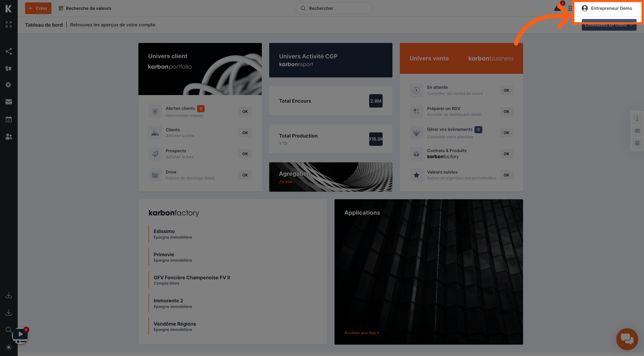Open the calendar icon in left sidebar
This screenshot has height=356, width=644.
point(8,119)
